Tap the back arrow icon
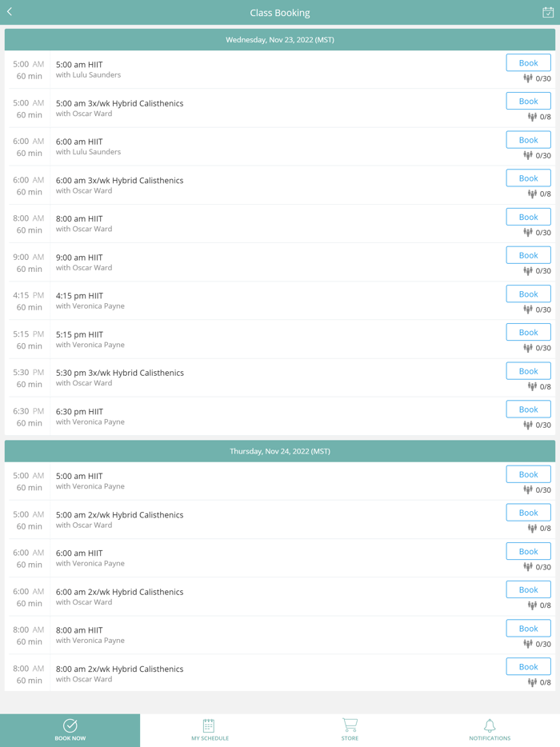The image size is (560, 747). point(10,12)
